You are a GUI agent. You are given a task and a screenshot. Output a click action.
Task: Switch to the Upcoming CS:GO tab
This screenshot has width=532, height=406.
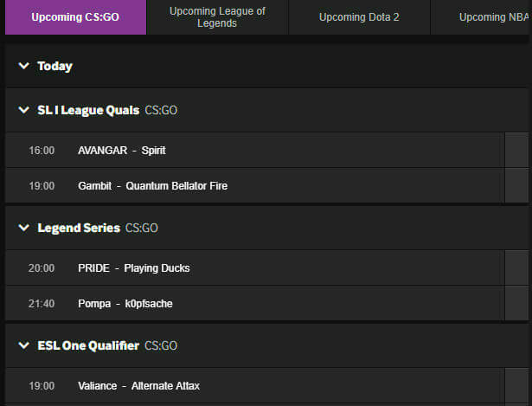[75, 17]
